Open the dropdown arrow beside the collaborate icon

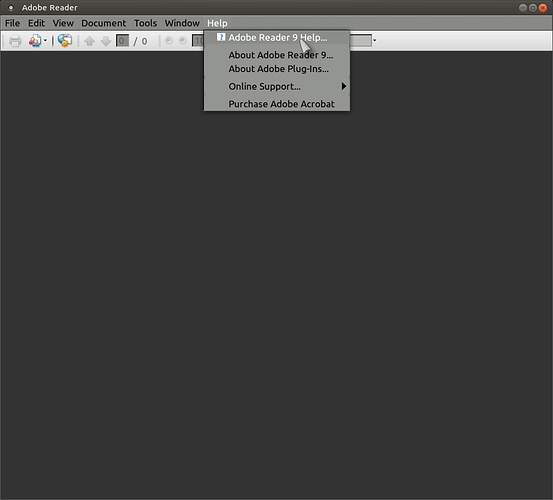45,41
